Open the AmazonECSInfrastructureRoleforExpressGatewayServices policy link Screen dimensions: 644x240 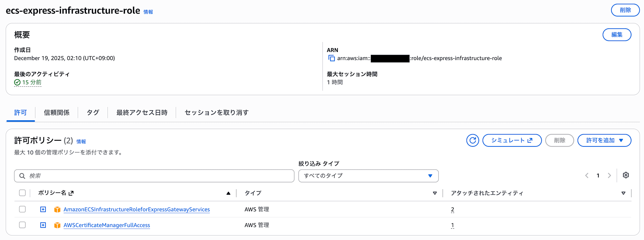[137, 210]
